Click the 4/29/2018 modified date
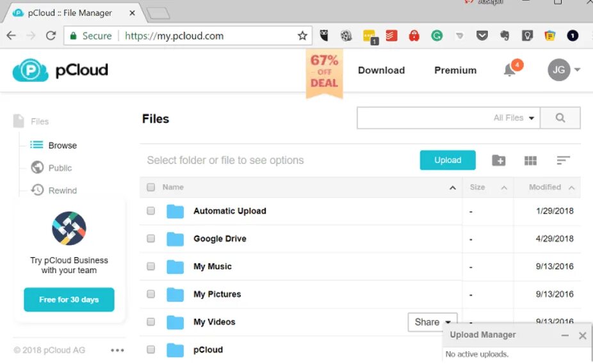593x364 pixels. (x=555, y=239)
